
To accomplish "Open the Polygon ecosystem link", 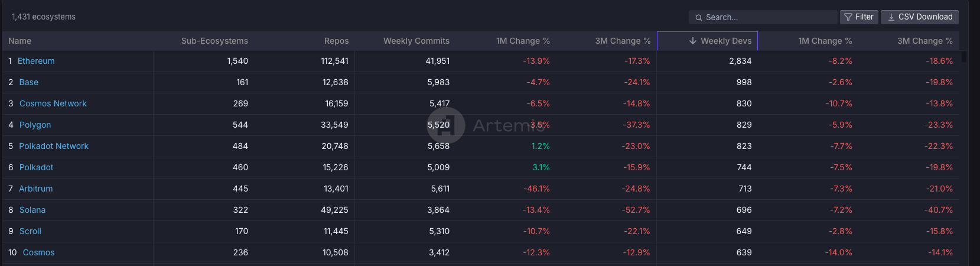I will tap(35, 125).
